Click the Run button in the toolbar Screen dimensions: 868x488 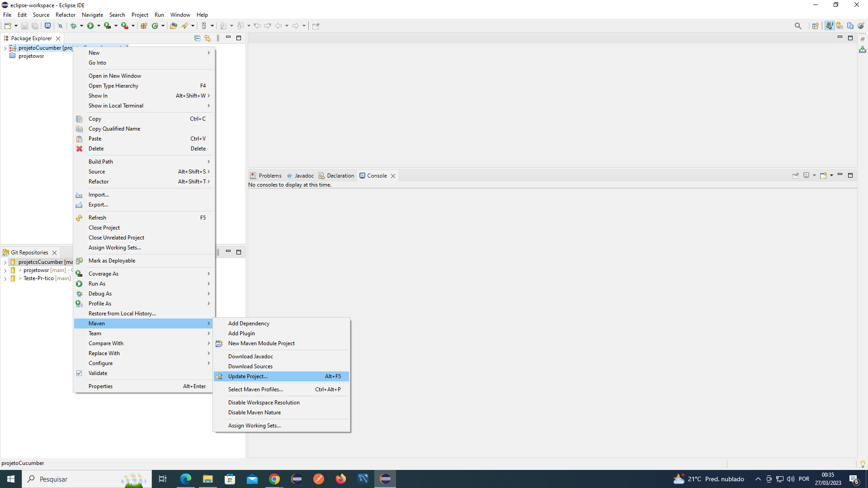(x=90, y=26)
